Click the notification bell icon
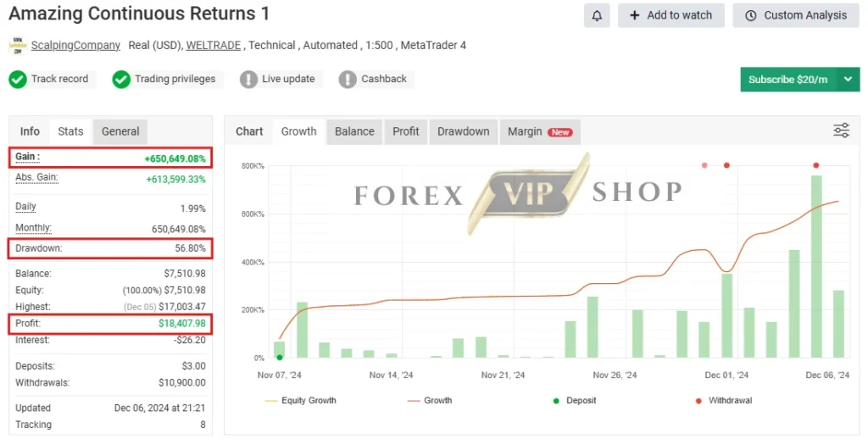This screenshot has height=439, width=868. 596,15
